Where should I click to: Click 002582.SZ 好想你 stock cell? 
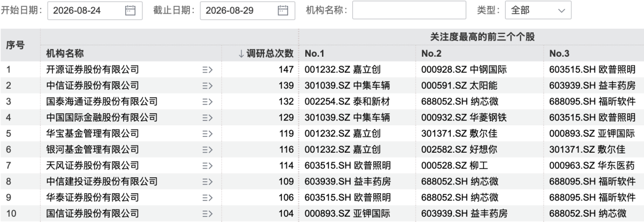[x=459, y=149]
